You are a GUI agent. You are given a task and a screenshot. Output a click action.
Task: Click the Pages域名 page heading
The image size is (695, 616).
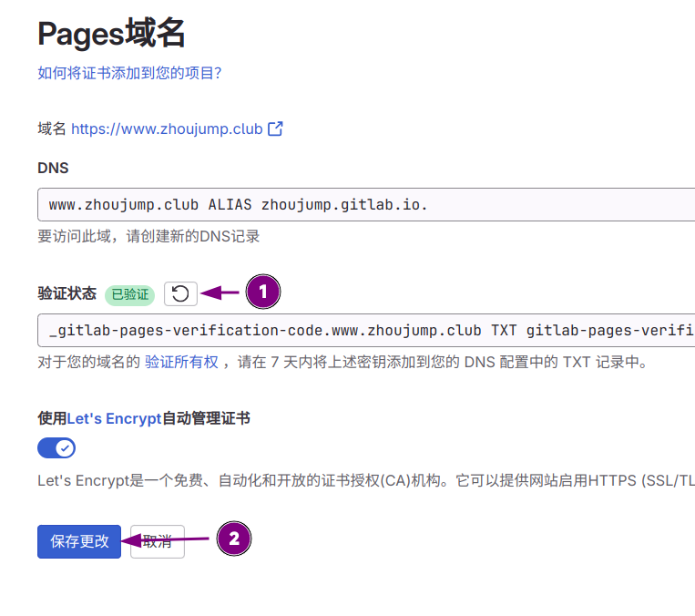(111, 34)
